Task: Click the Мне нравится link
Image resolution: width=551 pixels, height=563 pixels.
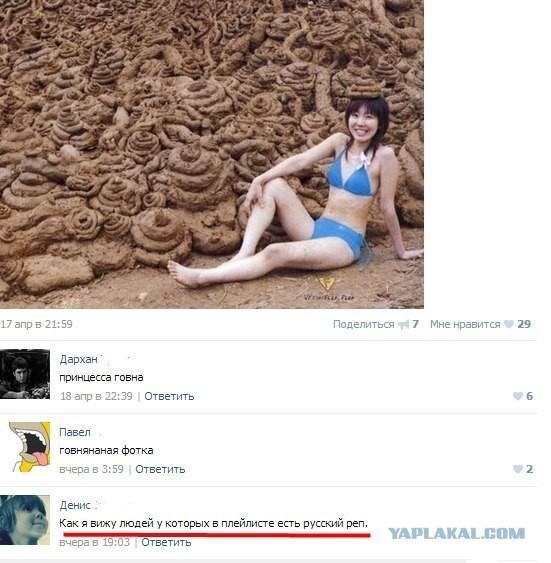Action: (465, 324)
